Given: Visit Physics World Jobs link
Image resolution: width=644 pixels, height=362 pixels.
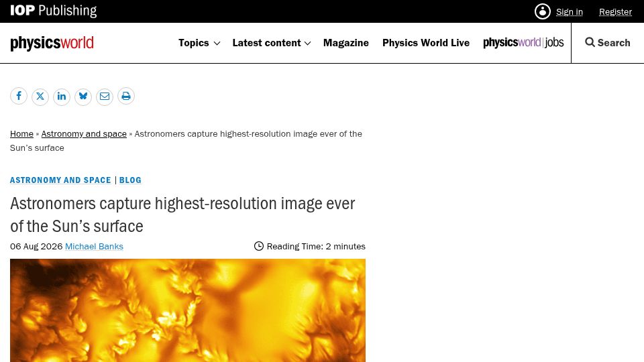Looking at the screenshot, I should [x=523, y=43].
